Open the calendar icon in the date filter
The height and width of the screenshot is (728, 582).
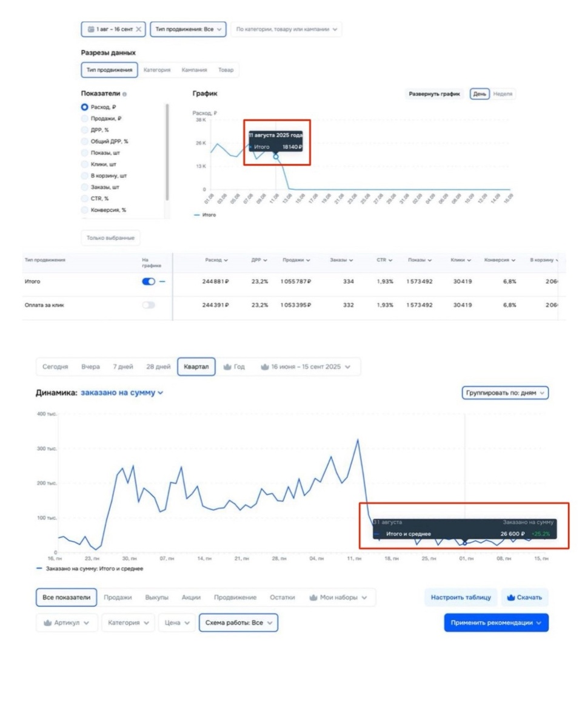coord(90,29)
